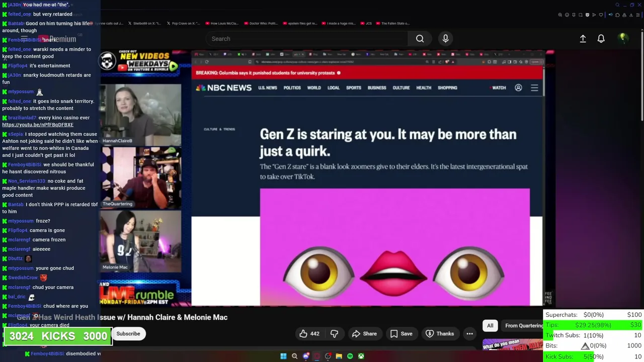644x362 pixels.
Task: Click the 'Kick Subs: 5(50%)' progress bar
Action: click(594, 356)
